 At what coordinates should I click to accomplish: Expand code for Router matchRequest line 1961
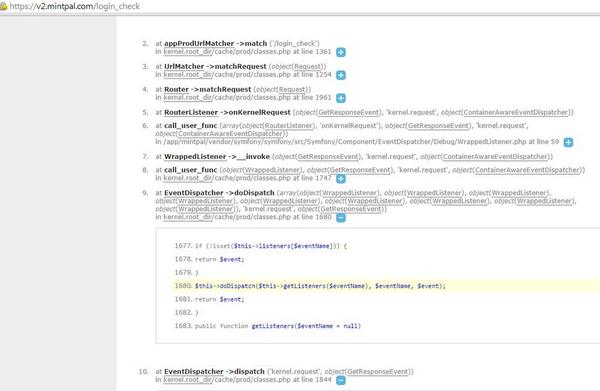pyautogui.click(x=341, y=98)
